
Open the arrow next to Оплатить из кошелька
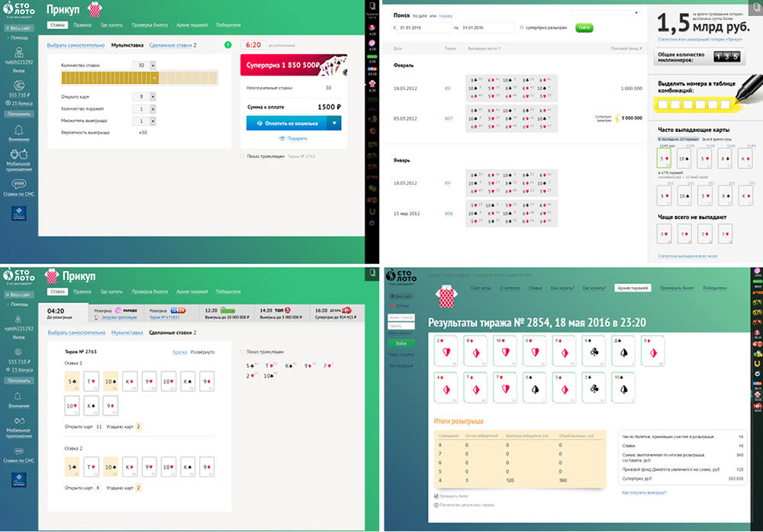(x=333, y=122)
